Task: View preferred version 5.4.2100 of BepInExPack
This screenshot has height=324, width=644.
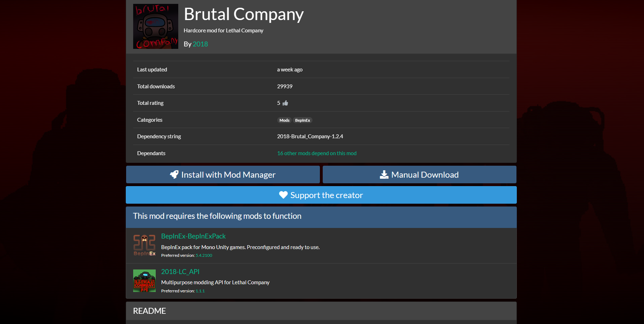Action: [x=204, y=255]
